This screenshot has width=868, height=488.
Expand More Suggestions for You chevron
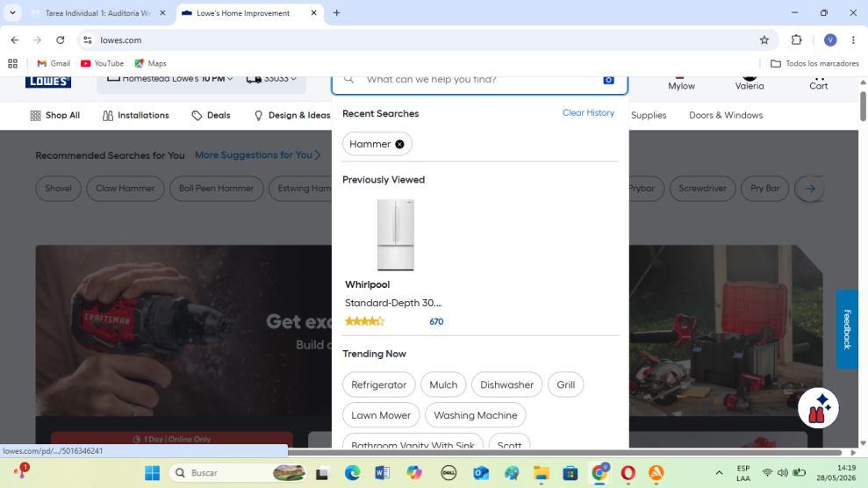(x=317, y=155)
